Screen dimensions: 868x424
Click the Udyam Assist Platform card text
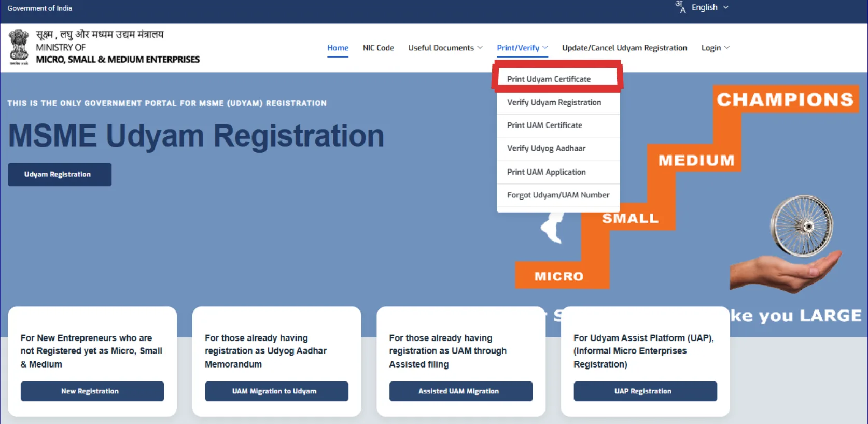click(x=643, y=351)
